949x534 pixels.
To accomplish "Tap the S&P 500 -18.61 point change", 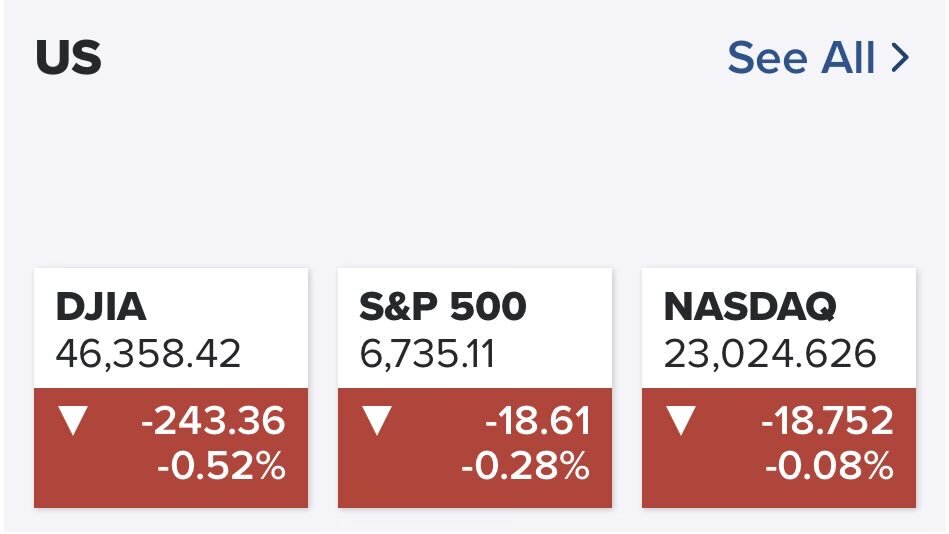I will click(538, 422).
